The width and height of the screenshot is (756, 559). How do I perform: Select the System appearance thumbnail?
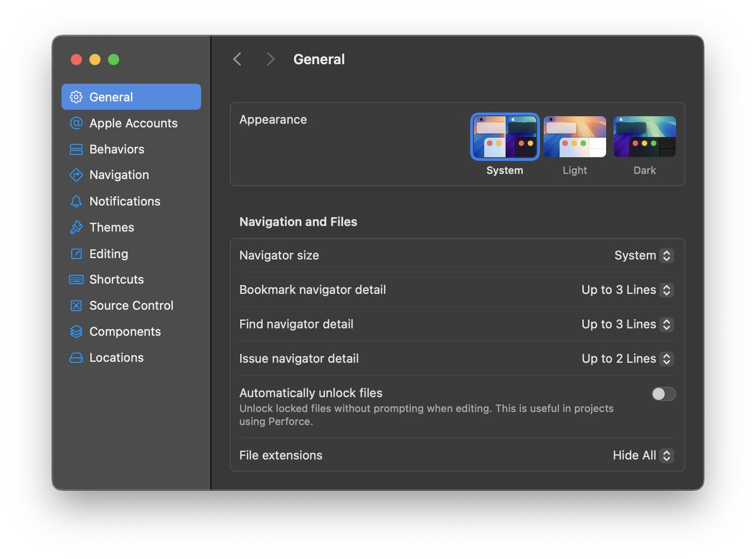505,136
